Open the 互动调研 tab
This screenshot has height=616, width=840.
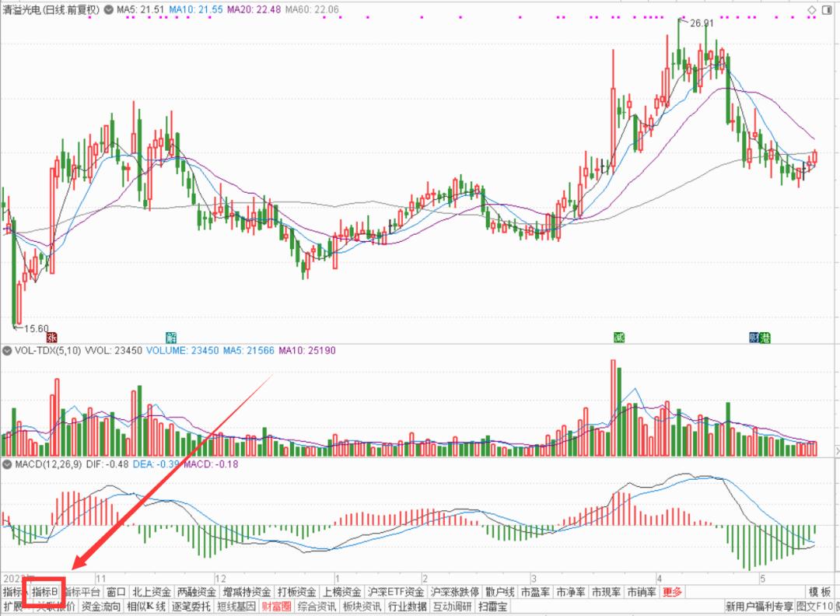coord(452,607)
